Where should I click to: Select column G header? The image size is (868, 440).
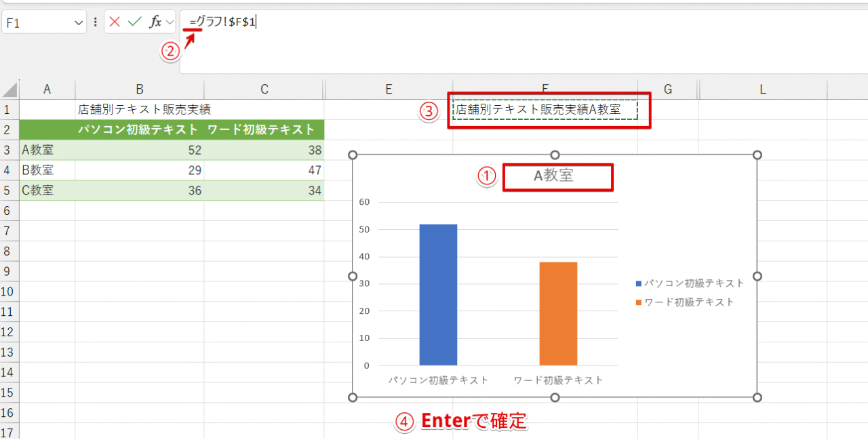[x=668, y=89]
